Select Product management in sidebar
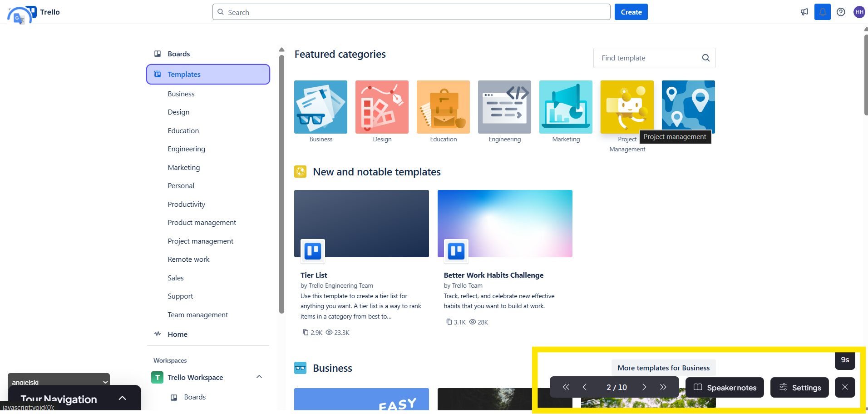 [x=202, y=222]
